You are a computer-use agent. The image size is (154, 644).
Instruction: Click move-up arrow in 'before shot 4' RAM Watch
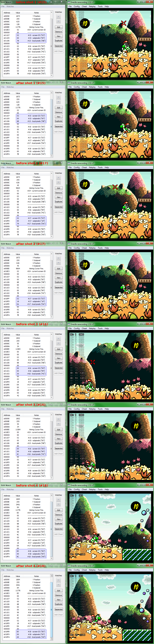(58, 500)
